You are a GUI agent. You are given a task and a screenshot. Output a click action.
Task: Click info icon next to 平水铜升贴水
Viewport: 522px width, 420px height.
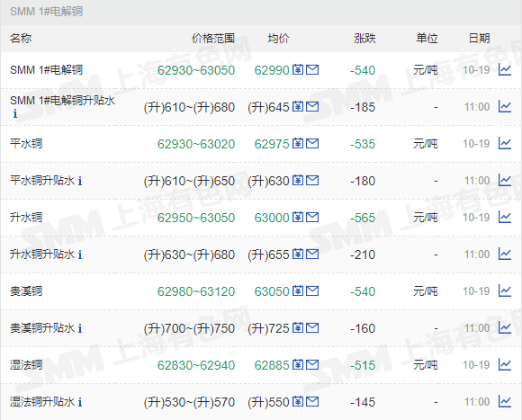(80, 181)
